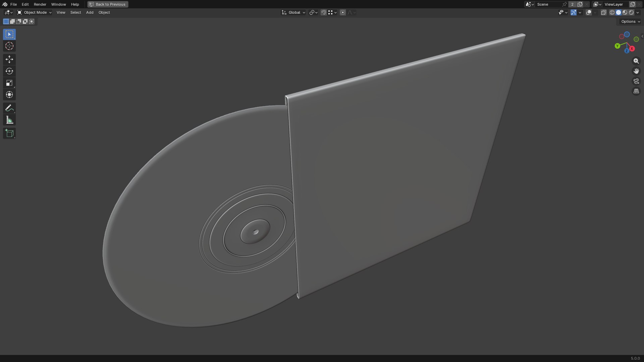Expand gizmo settings dropdown arrow
This screenshot has width=644, height=362.
click(580, 12)
